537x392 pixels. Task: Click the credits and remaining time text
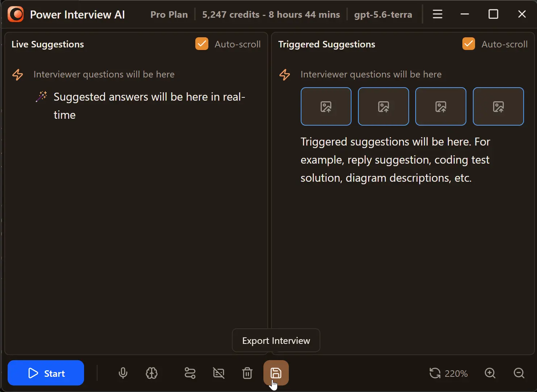271,14
